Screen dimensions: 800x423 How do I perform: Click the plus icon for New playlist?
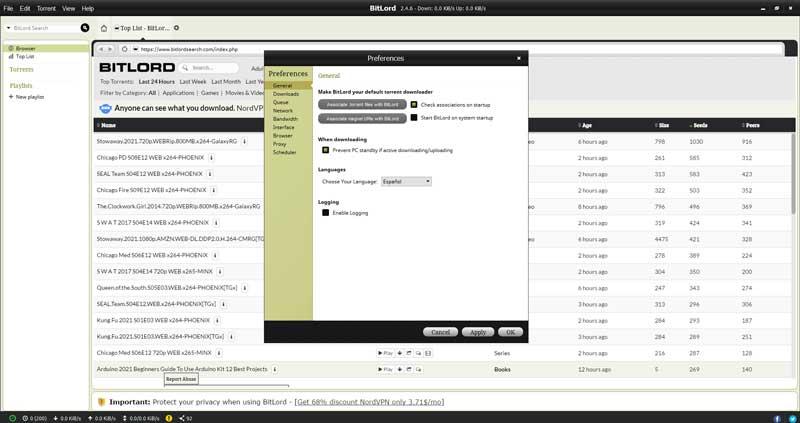11,97
